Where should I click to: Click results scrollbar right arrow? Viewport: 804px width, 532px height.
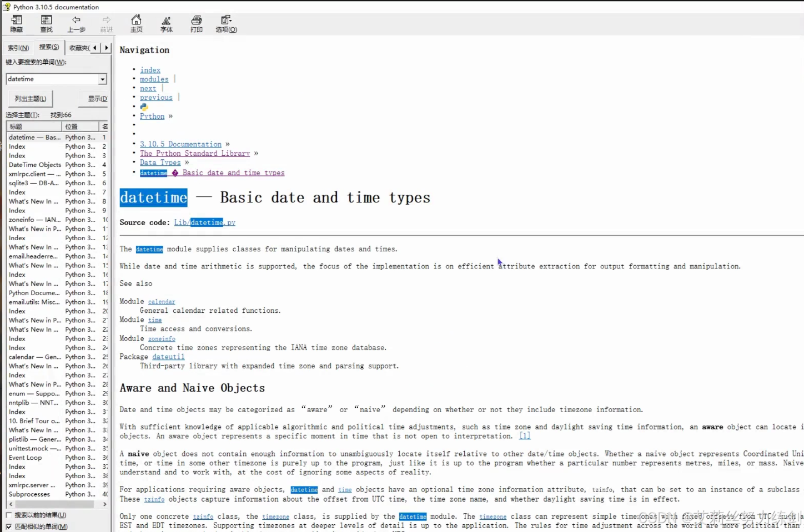[x=104, y=504]
